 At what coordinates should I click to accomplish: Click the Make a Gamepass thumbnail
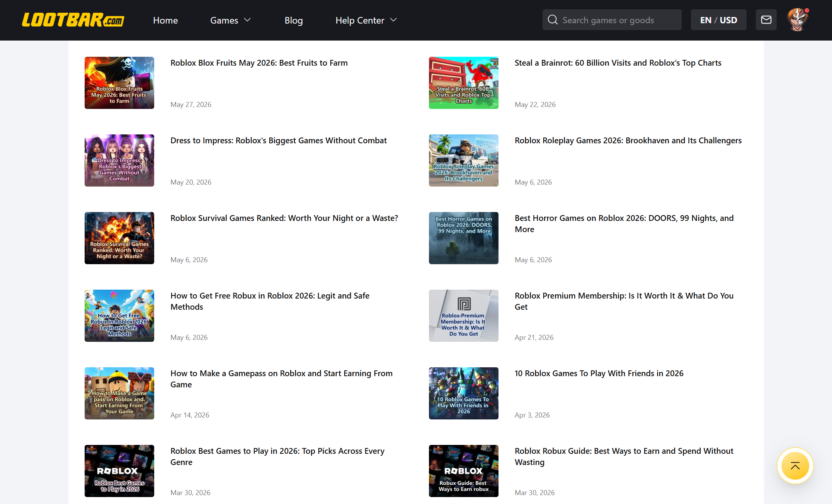click(x=119, y=393)
